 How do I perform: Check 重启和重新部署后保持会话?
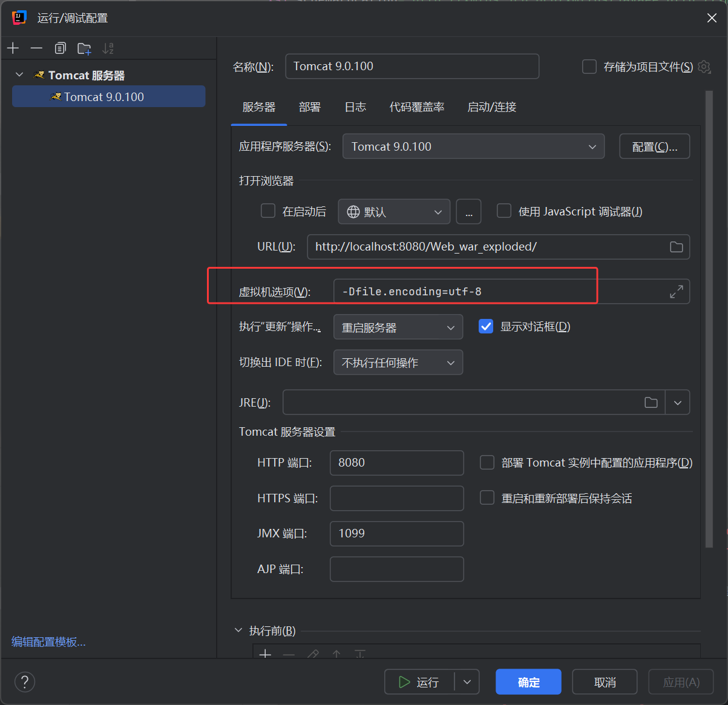click(x=487, y=498)
